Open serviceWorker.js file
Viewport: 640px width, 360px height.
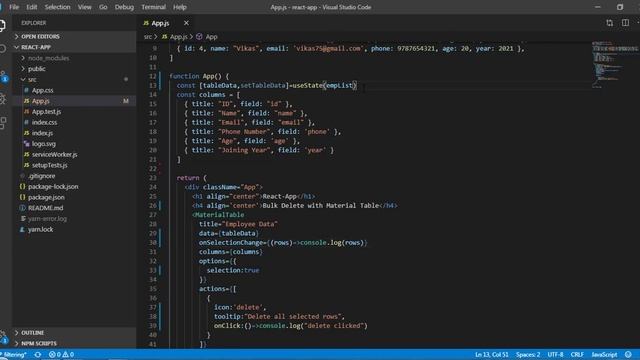click(55, 154)
